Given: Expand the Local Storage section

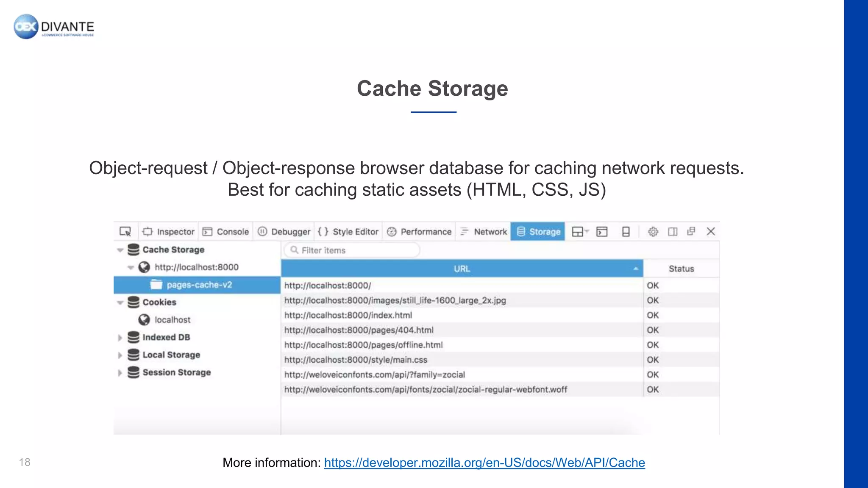Looking at the screenshot, I should [x=120, y=355].
